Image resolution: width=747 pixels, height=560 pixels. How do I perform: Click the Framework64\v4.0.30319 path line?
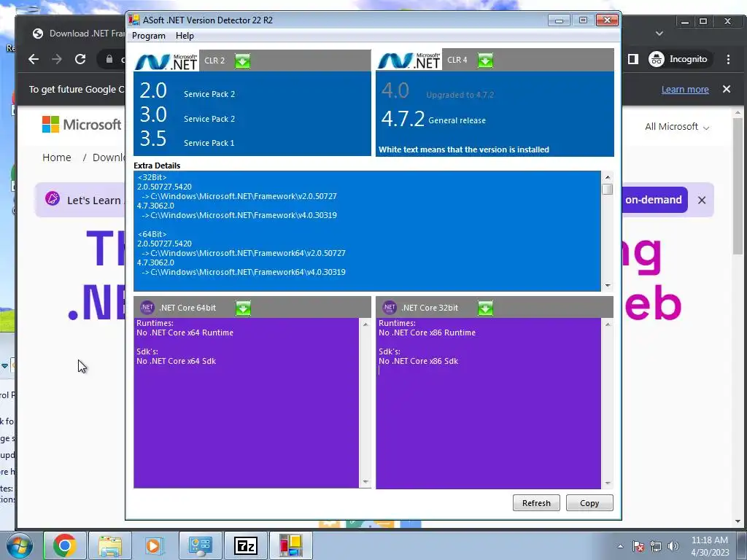coord(244,272)
